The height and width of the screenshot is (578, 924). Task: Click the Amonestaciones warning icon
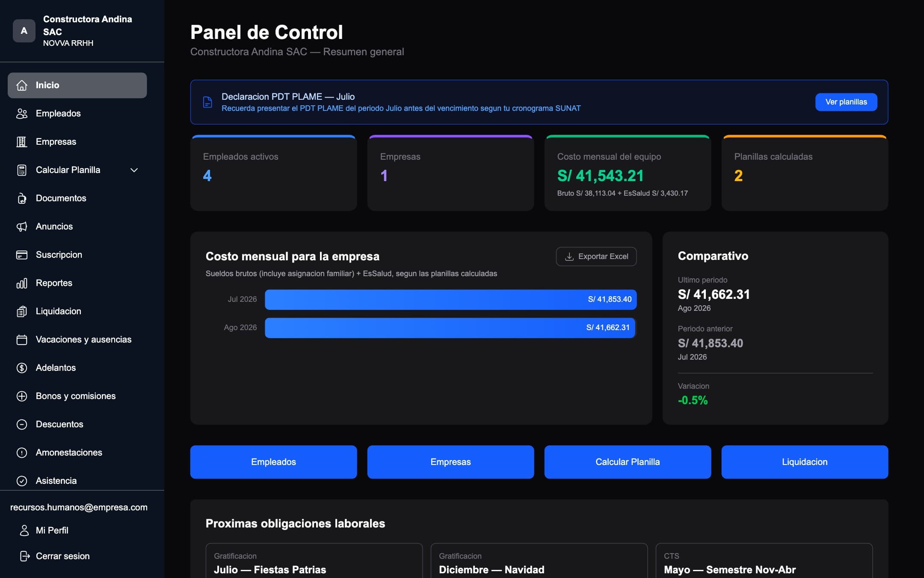click(22, 453)
